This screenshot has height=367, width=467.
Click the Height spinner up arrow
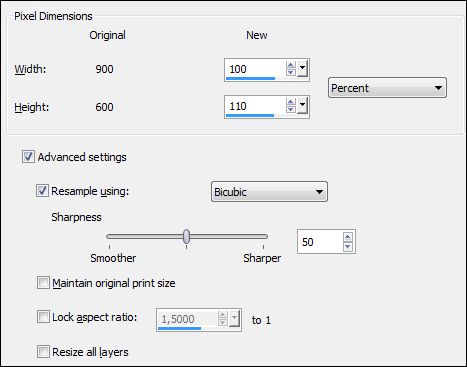[x=291, y=102]
